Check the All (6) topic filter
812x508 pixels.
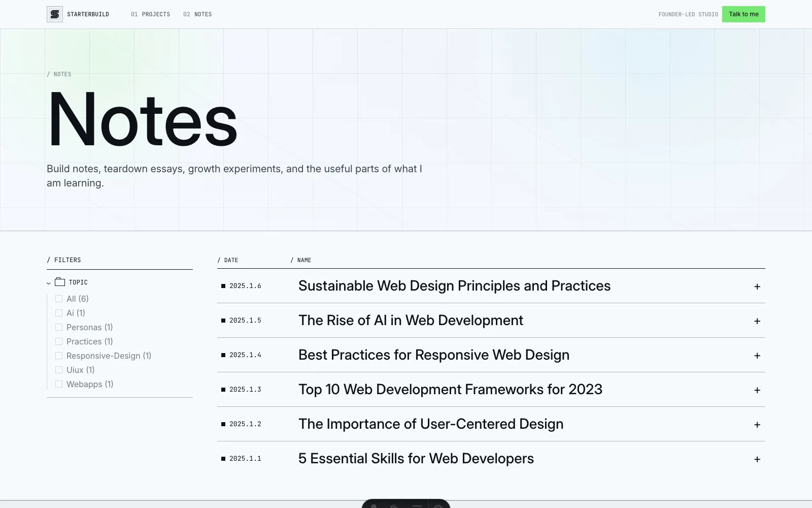[59, 299]
